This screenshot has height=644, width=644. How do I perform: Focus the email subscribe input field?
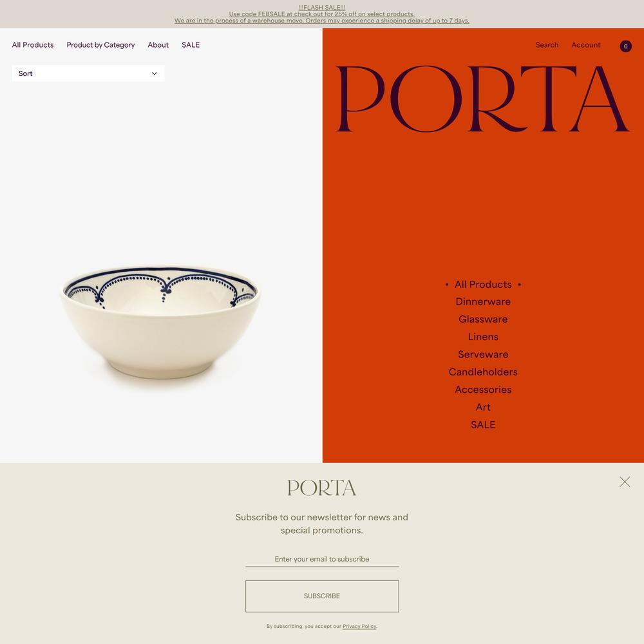point(322,559)
